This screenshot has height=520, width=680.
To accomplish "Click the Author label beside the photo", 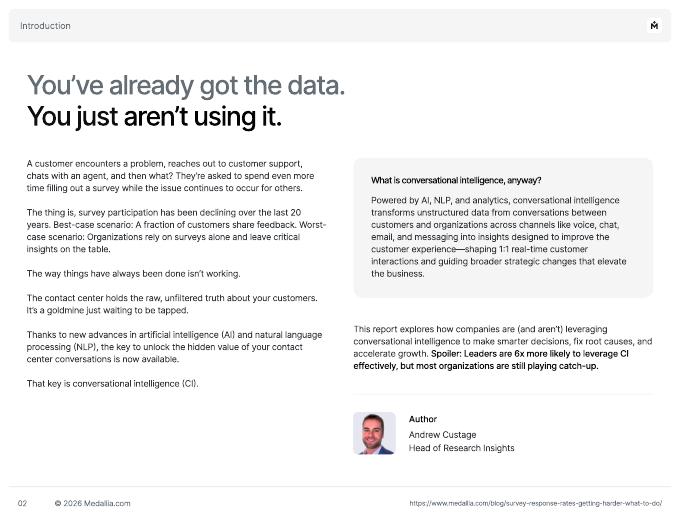I will tap(422, 419).
